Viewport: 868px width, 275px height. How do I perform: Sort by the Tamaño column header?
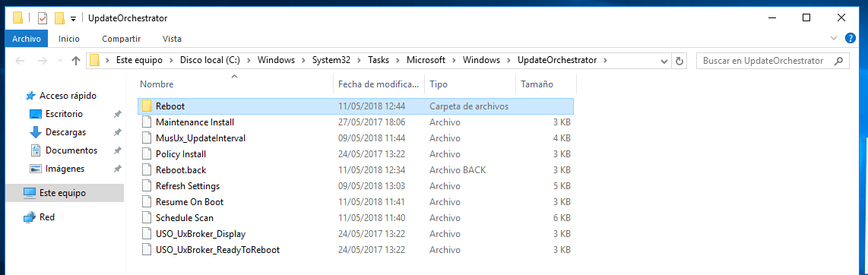click(x=545, y=84)
